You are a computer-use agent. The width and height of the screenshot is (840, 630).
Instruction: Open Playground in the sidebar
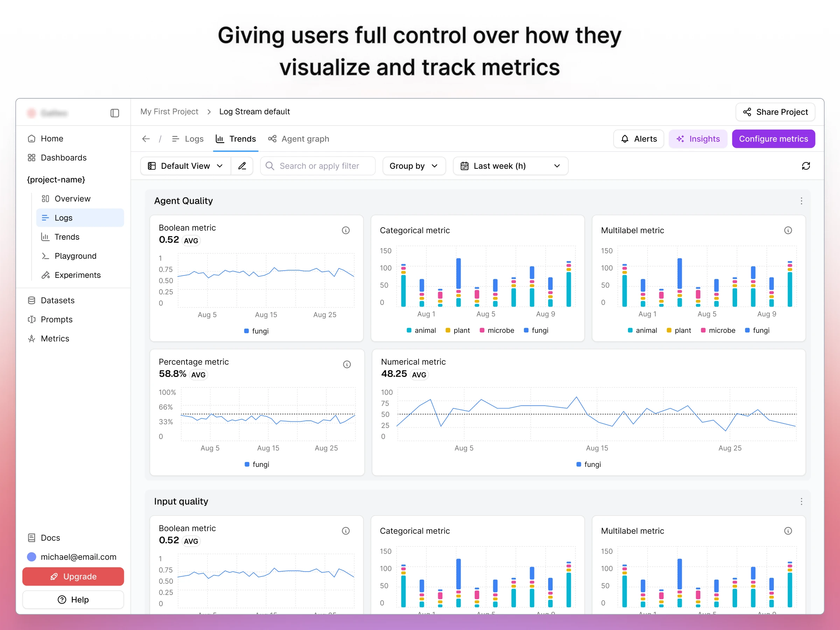75,256
